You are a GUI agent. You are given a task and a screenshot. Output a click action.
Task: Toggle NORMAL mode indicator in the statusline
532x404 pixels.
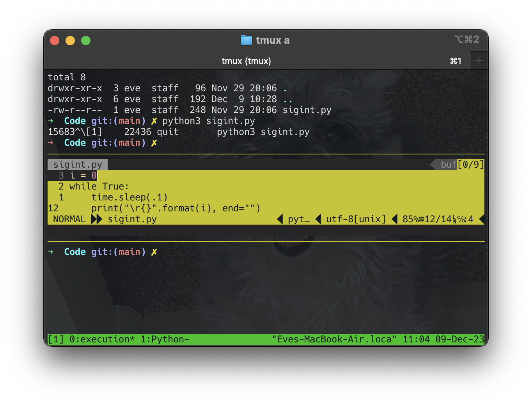coord(69,219)
